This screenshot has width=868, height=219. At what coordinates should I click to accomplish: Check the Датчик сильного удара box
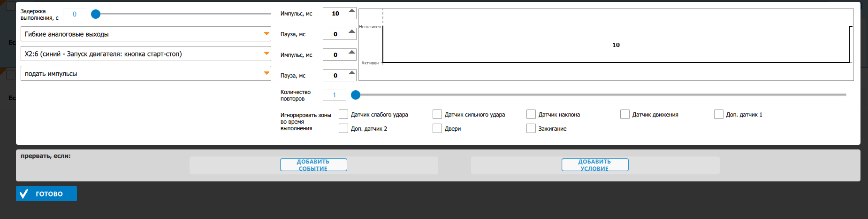[x=437, y=114]
